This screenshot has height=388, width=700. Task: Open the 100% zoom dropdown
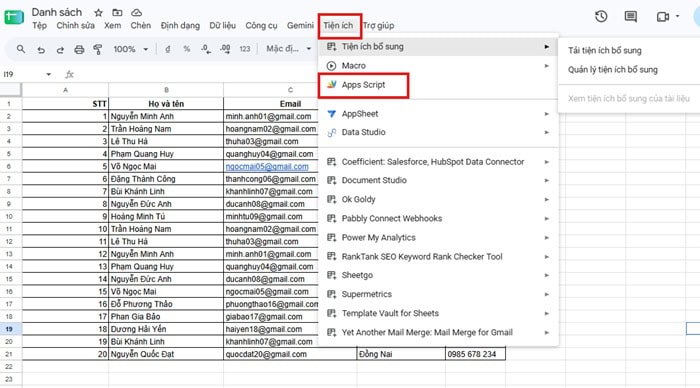click(130, 49)
